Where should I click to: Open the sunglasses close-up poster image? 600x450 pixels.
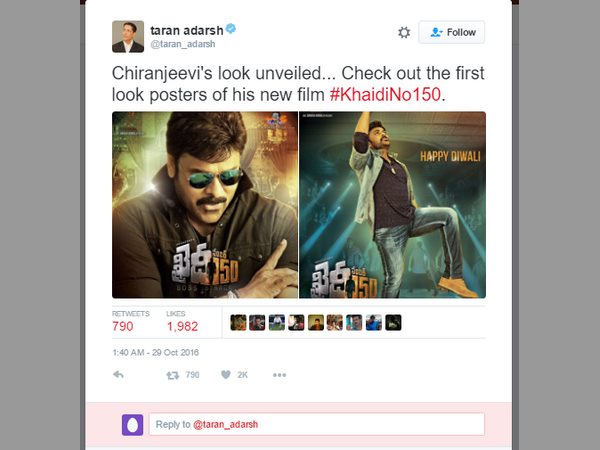205,205
